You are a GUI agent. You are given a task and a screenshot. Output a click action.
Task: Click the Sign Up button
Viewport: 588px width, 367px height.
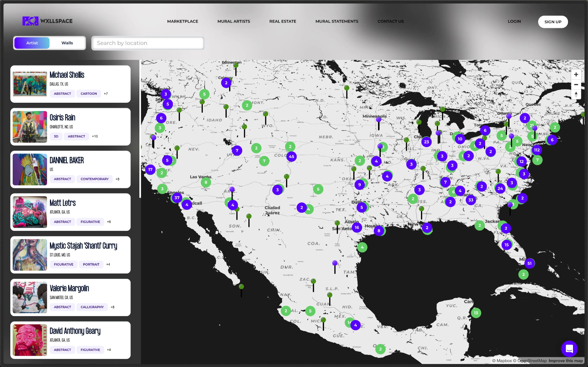pos(553,22)
